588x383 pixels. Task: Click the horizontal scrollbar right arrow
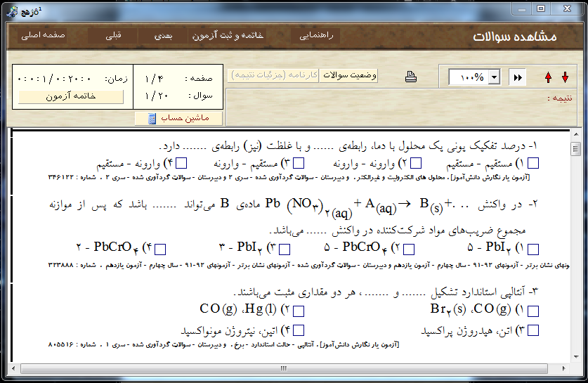coord(563,369)
